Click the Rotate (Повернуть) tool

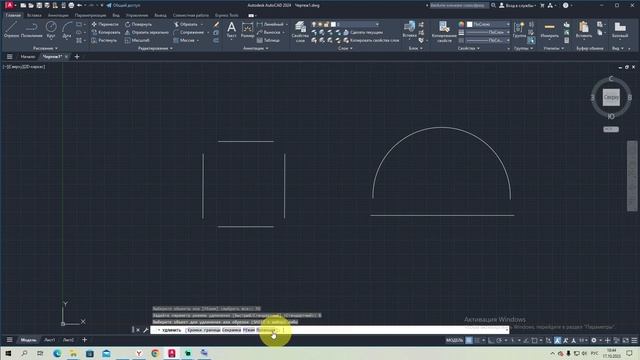[x=138, y=24]
